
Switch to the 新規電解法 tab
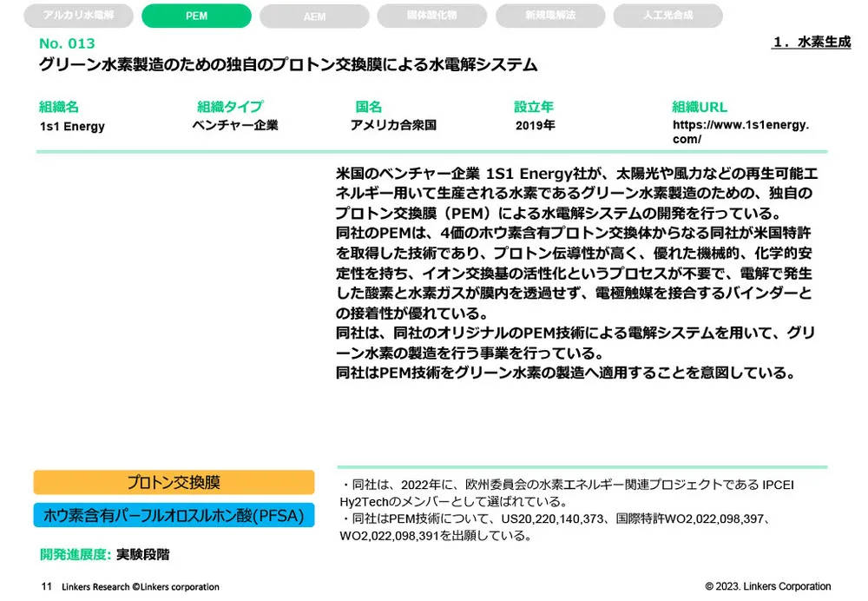[550, 16]
